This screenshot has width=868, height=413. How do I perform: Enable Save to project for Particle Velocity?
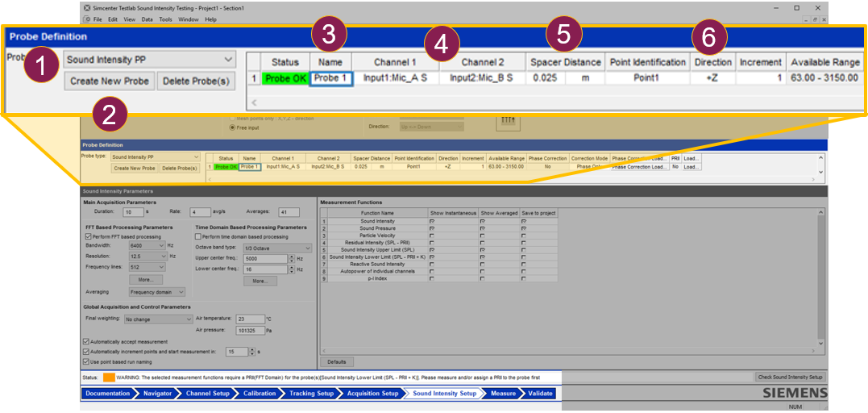tap(524, 236)
